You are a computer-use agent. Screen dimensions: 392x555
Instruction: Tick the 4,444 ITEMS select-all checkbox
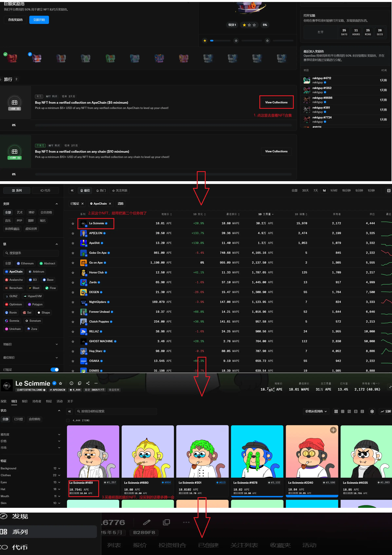[68, 420]
